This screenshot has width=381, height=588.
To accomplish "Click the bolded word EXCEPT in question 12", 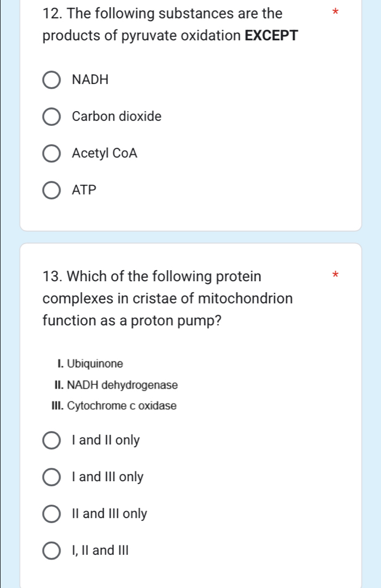I will point(271,36).
